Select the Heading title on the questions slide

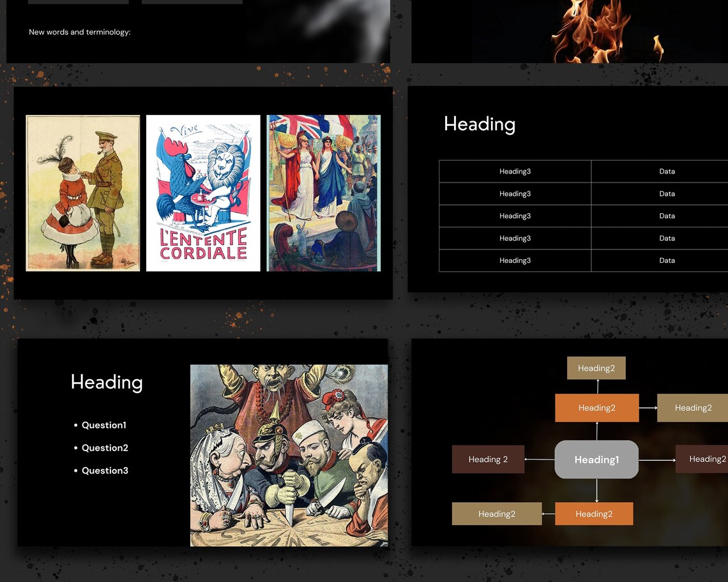click(x=106, y=382)
